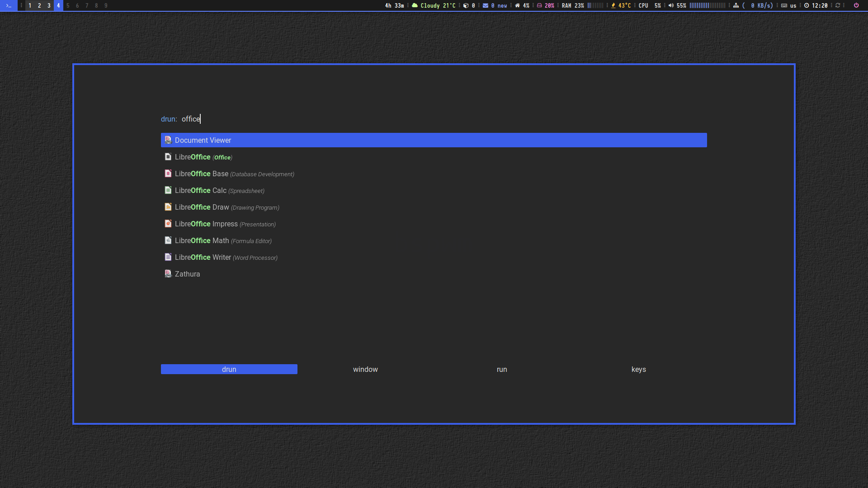Click the package updates box icon
The image size is (868, 488).
[x=466, y=5]
